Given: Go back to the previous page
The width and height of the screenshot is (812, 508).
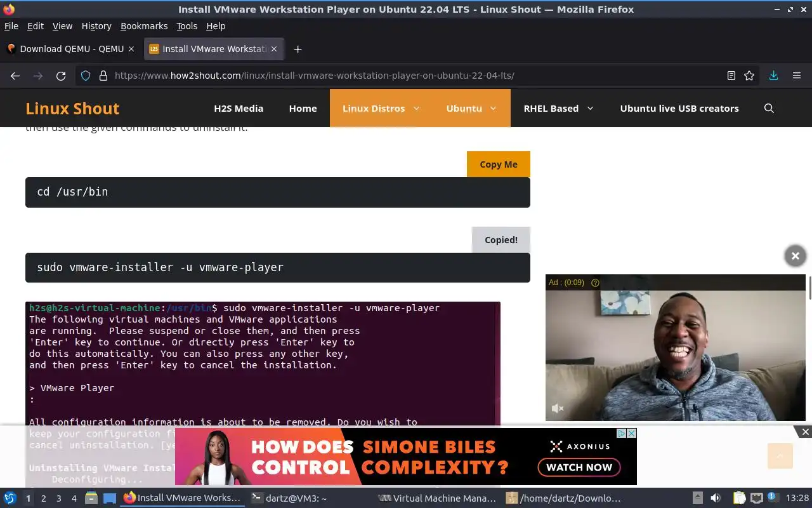Looking at the screenshot, I should [x=15, y=76].
